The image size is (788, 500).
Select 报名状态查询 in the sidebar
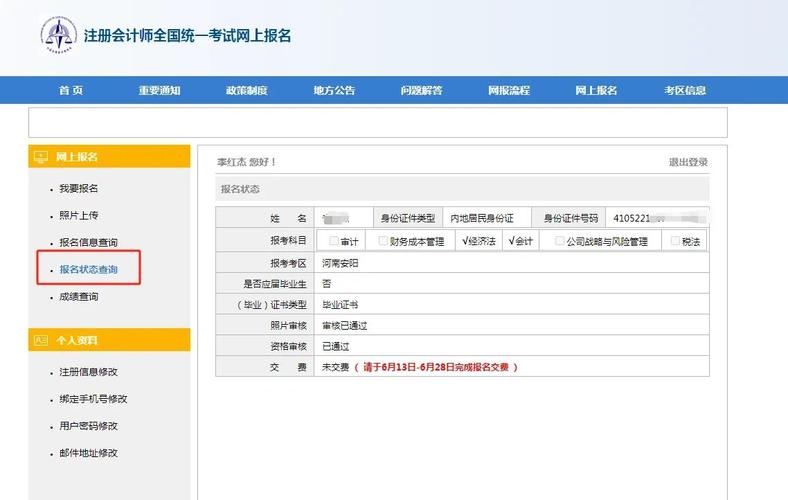click(x=88, y=270)
